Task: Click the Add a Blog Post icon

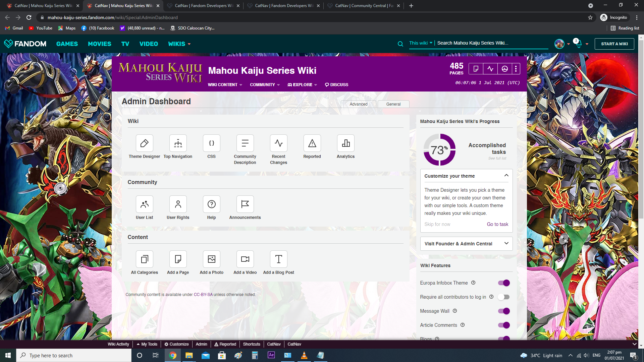Action: (x=278, y=259)
